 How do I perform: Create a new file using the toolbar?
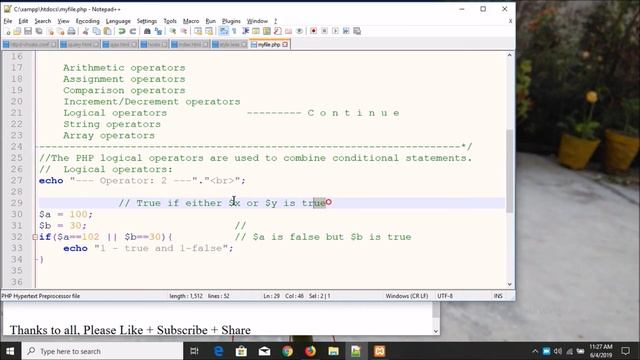click(8, 31)
